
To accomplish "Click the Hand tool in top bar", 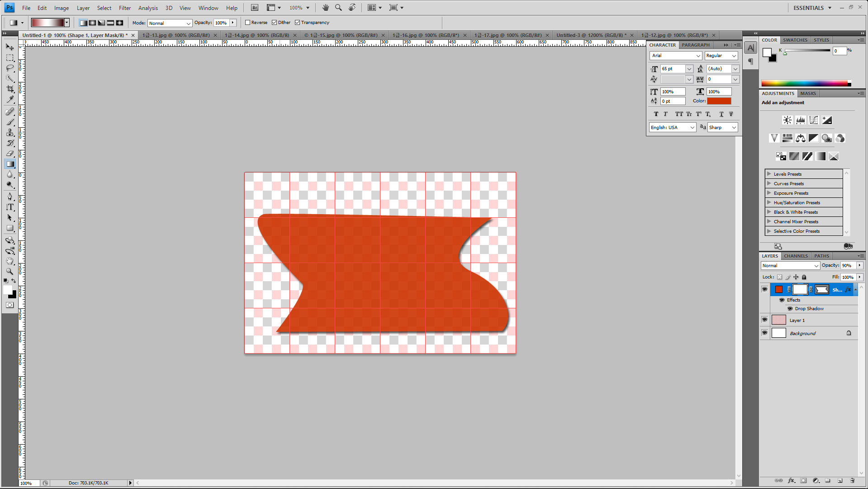I will [x=325, y=8].
